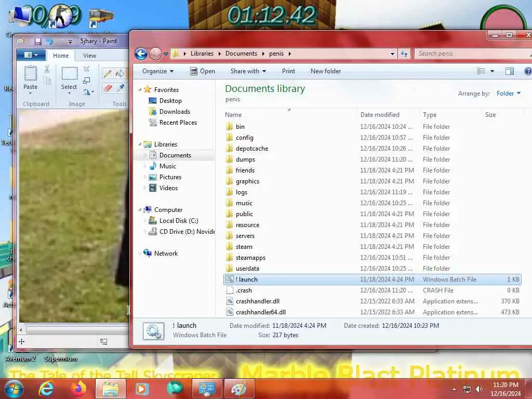Click Print in the Explorer toolbar
Image resolution: width=532 pixels, height=399 pixels.
coord(288,71)
